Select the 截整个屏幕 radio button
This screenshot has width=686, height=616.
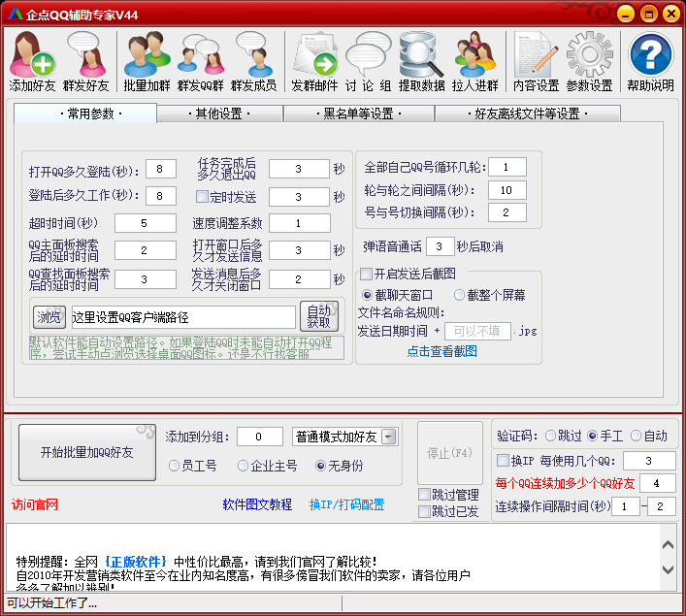coord(459,295)
